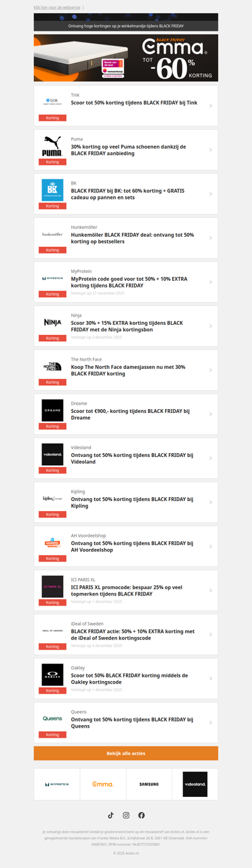Click Bekijk alle acties button
The width and height of the screenshot is (252, 868).
click(x=126, y=753)
